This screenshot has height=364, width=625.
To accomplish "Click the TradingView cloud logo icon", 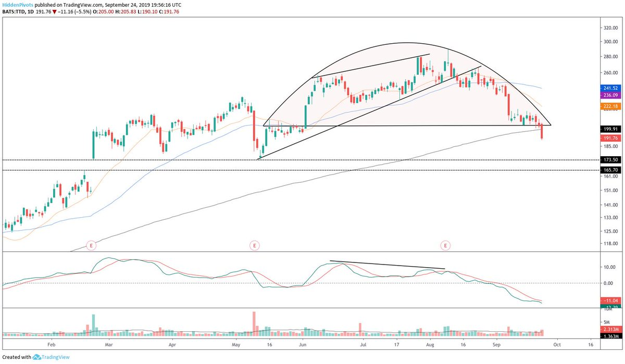I will coord(37,357).
